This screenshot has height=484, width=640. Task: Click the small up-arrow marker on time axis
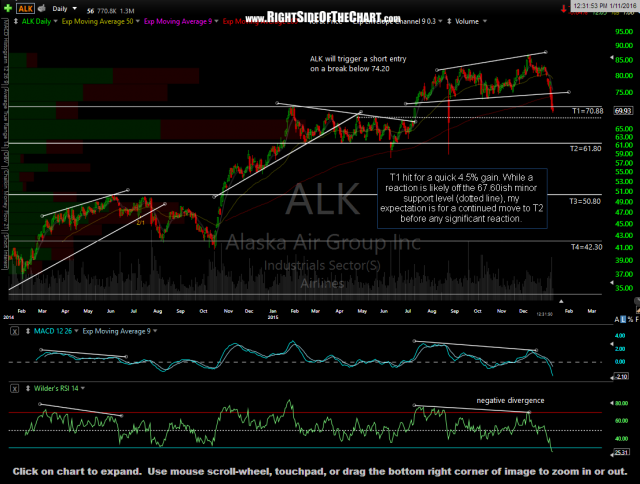tap(561, 301)
